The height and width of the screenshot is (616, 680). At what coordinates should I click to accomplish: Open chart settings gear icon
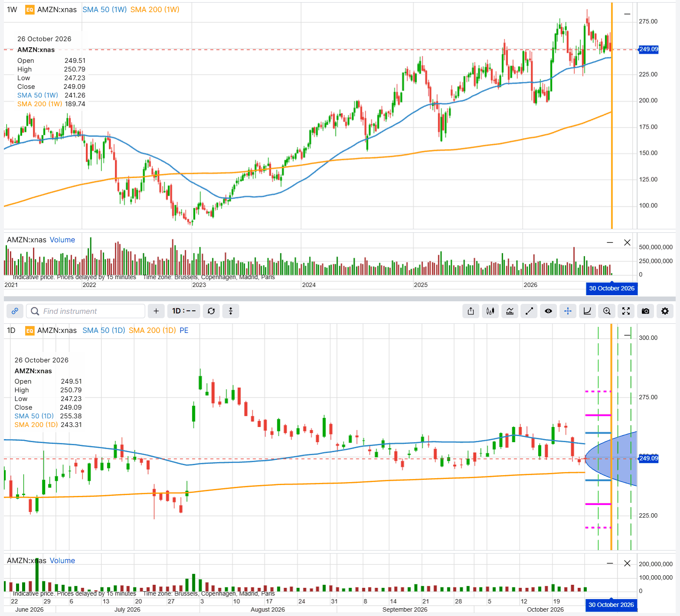tap(665, 311)
